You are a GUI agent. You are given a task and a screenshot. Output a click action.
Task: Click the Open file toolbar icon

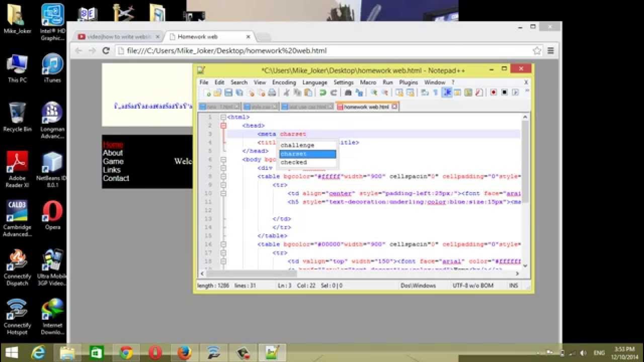coord(217,93)
